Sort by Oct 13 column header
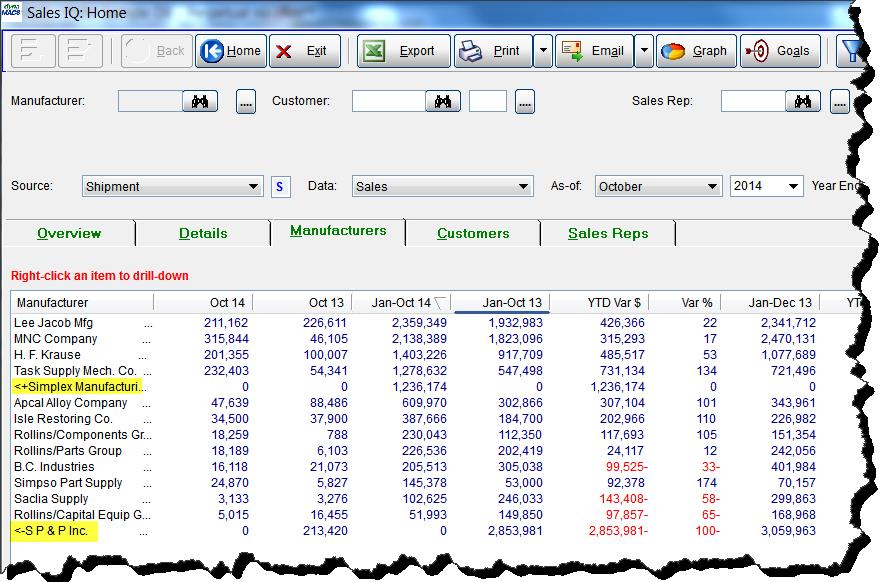This screenshot has height=582, width=880. pyautogui.click(x=302, y=303)
